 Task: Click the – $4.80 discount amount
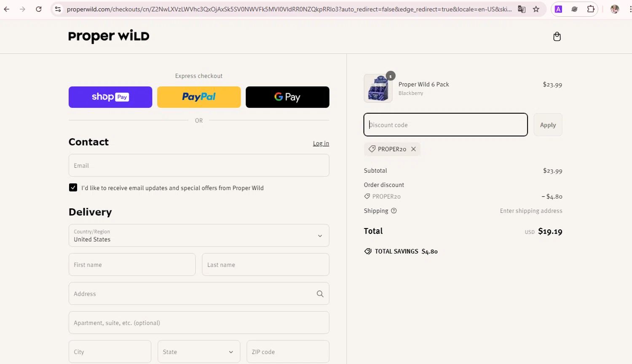(552, 197)
